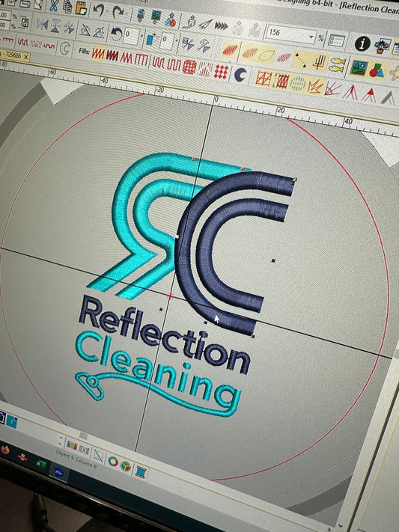The width and height of the screenshot is (399, 532).
Task: Select the radial fan lines tool
Action: pos(333,89)
